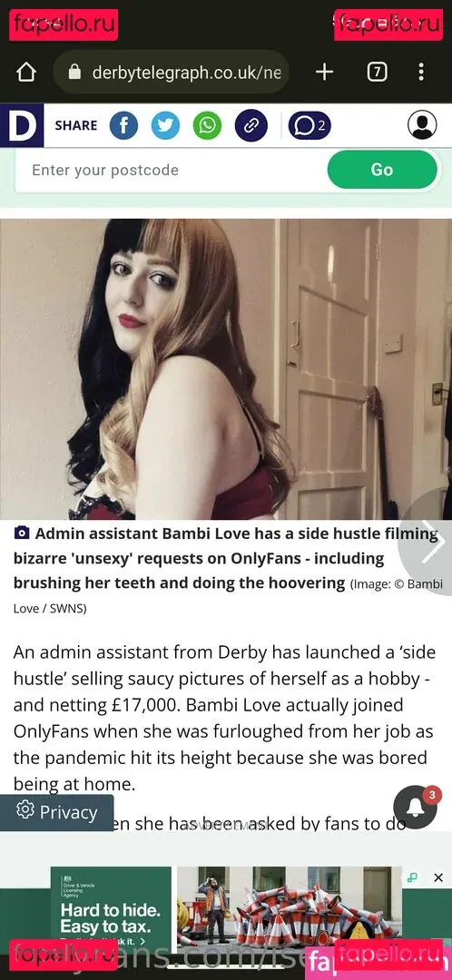This screenshot has width=452, height=980.
Task: Open the Privacy settings button
Action: (x=57, y=812)
